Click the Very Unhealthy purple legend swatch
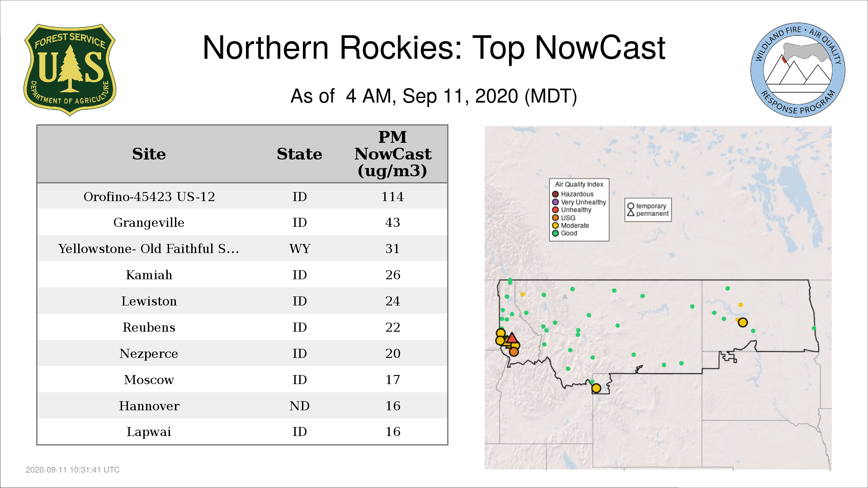Image resolution: width=868 pixels, height=488 pixels. [555, 202]
